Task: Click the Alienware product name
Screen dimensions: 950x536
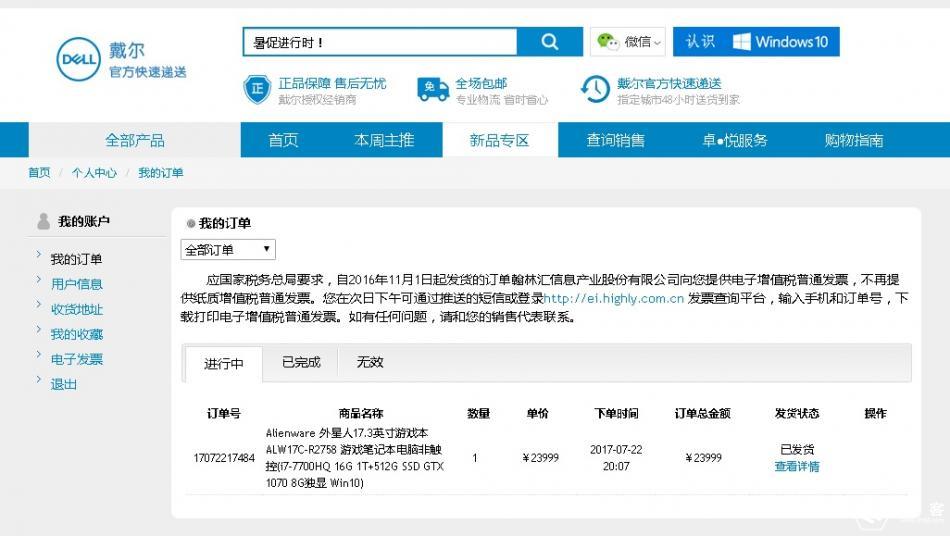Action: pyautogui.click(x=356, y=458)
